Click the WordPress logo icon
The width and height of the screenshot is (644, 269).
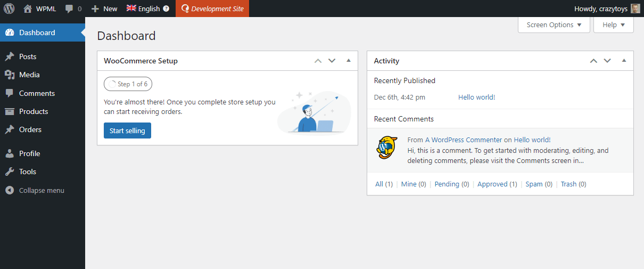coord(9,9)
